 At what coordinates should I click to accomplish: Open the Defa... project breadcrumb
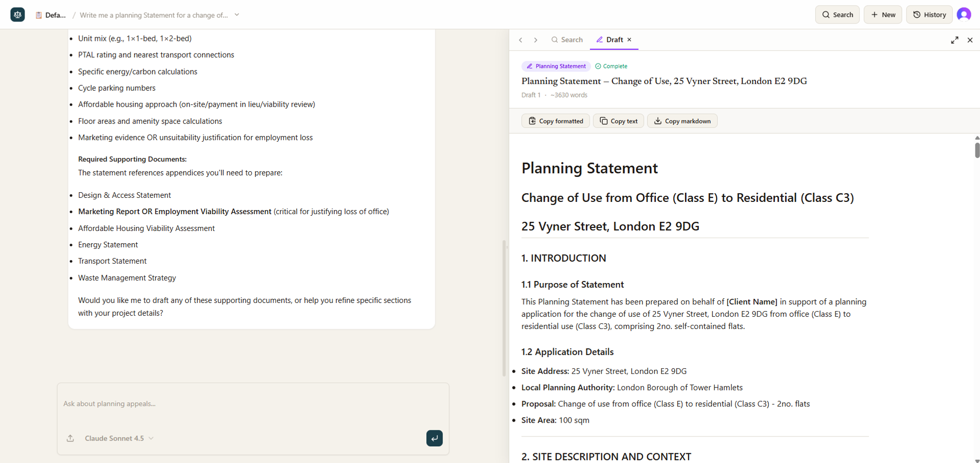(x=51, y=15)
